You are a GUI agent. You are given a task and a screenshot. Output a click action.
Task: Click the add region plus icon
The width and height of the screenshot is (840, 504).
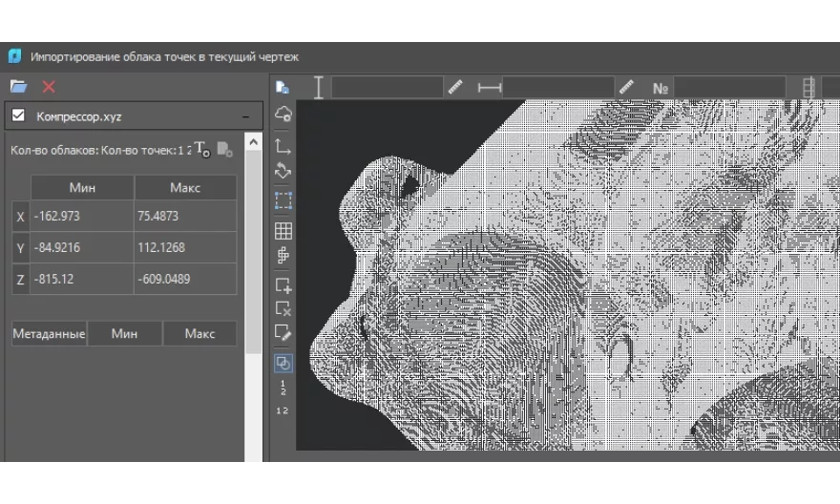283,284
